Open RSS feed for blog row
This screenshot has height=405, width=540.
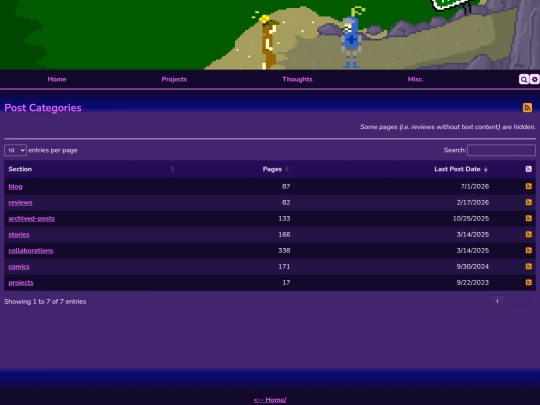click(529, 186)
